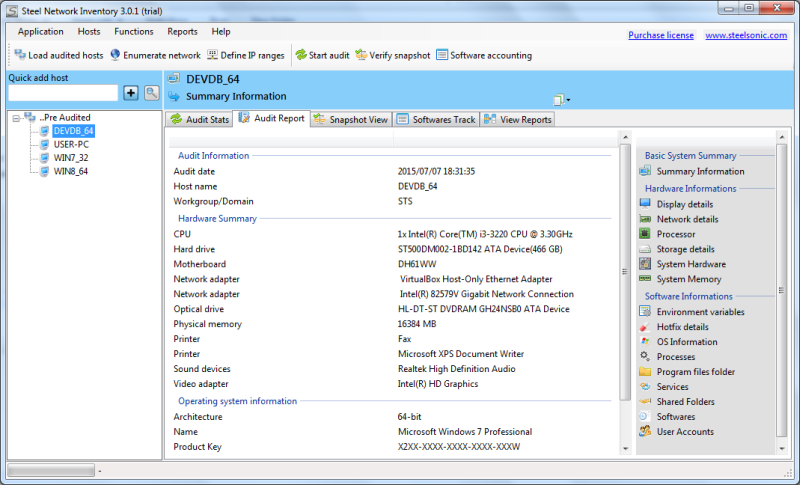
Task: Click the User Accounts icon
Action: tap(645, 431)
